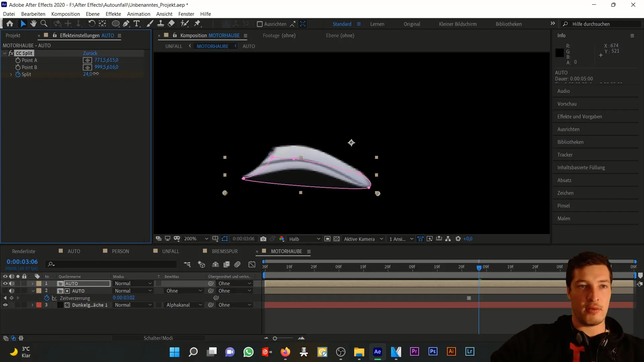This screenshot has height=362, width=644.
Task: Open the 200% magnification dropdown
Action: coord(196,239)
